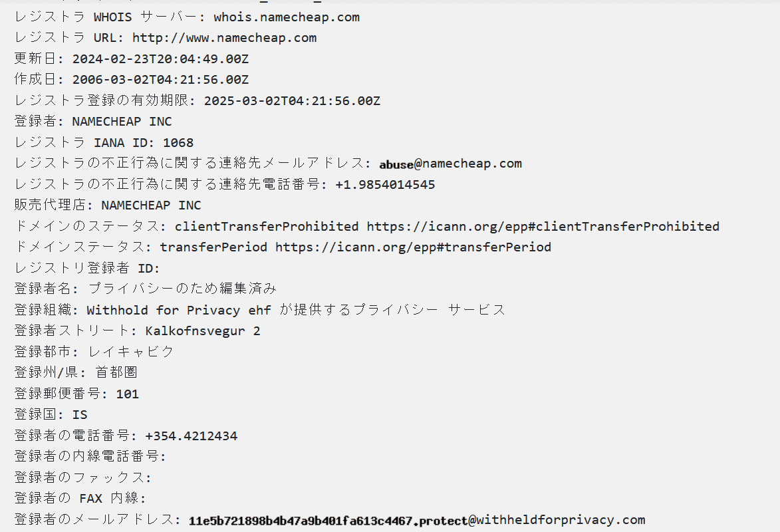Open the http://www.namecheap.com registrar URL

click(x=224, y=38)
